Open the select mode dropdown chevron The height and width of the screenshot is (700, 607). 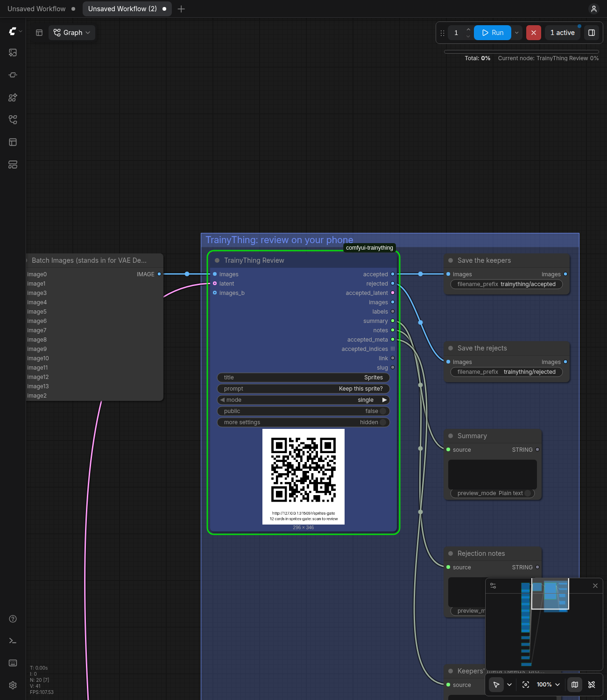(509, 685)
